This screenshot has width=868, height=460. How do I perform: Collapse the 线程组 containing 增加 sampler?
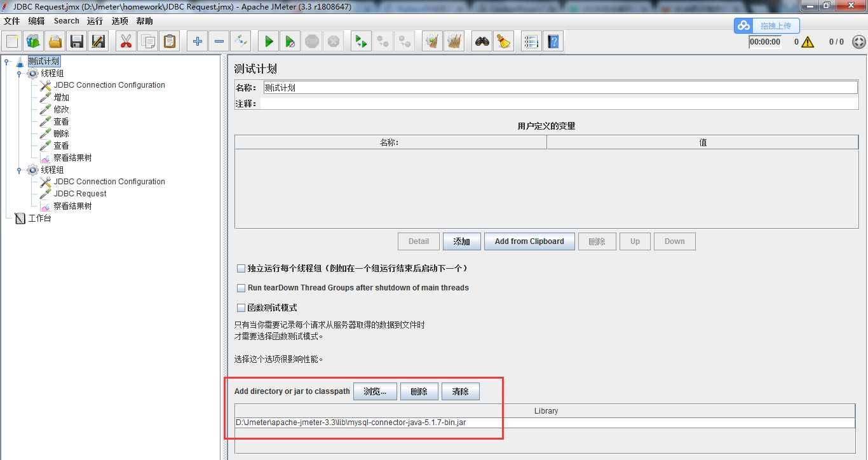[x=20, y=74]
